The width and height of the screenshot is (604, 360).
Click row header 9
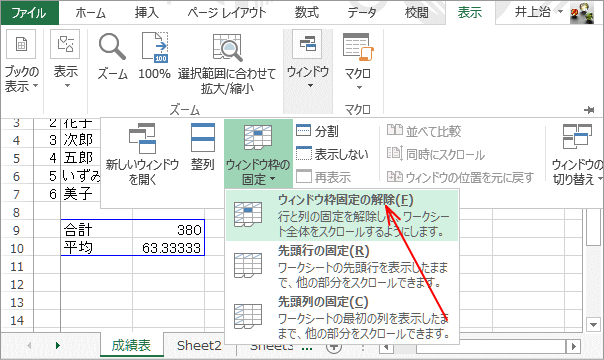coord(17,230)
